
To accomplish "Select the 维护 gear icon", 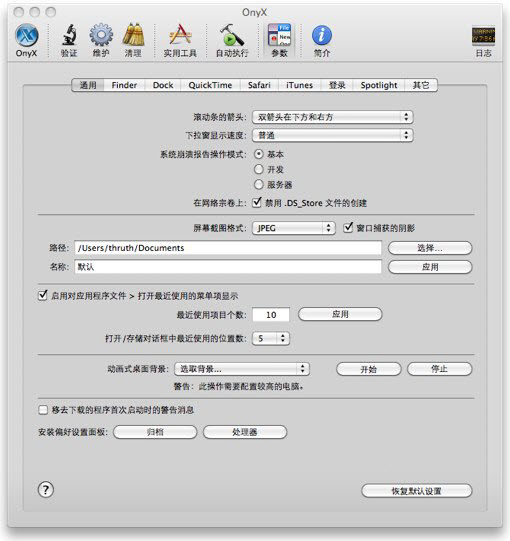I will tap(101, 35).
